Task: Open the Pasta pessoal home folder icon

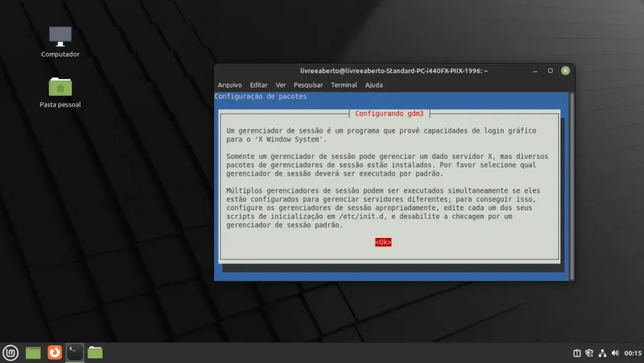Action: 60,92
